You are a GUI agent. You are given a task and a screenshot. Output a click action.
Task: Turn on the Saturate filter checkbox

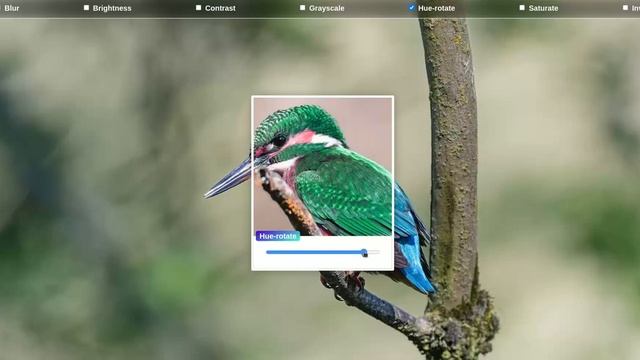click(522, 8)
